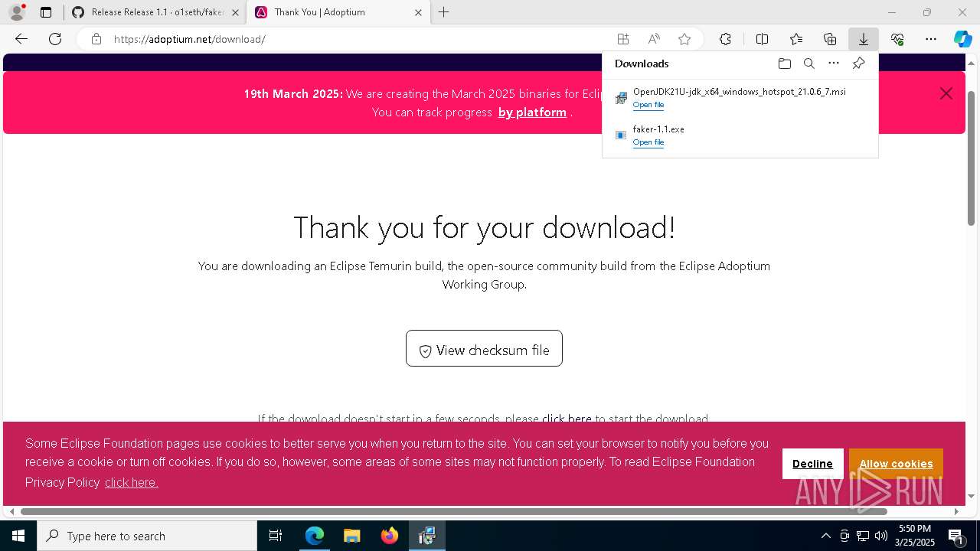Viewport: 980px width, 551px height.
Task: Toggle split screen view
Action: (762, 39)
